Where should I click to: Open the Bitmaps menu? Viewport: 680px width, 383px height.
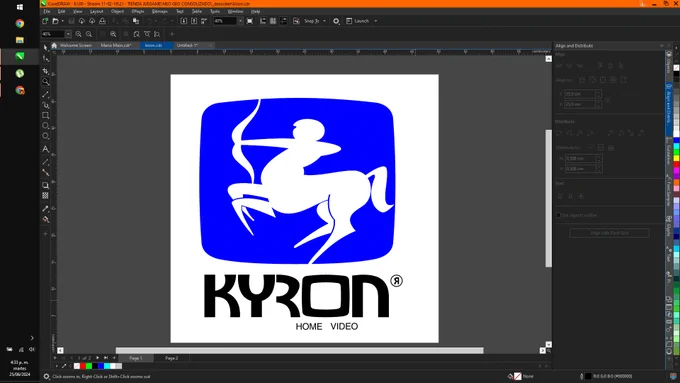tap(160, 11)
